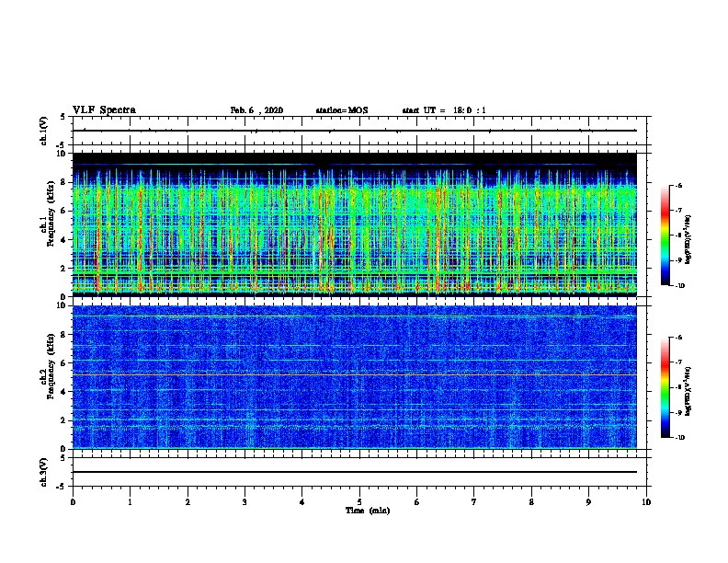Click the ch.3(V) axis label

click(x=44, y=472)
